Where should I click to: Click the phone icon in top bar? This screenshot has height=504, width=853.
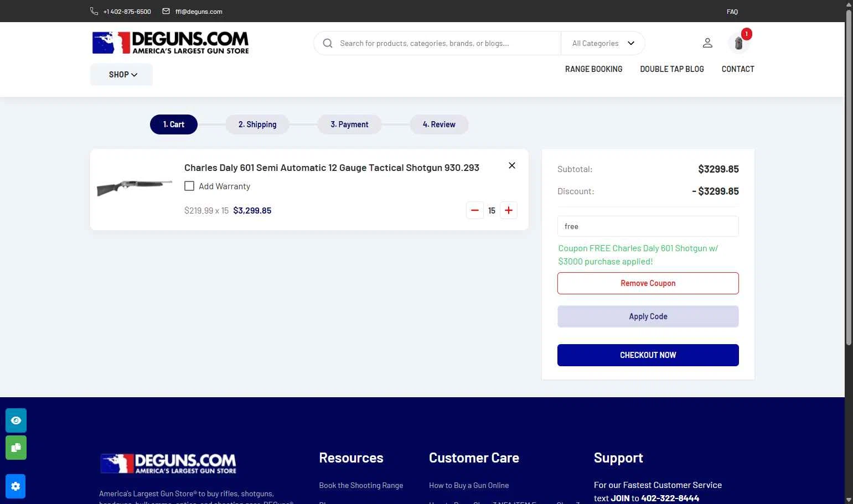[94, 11]
